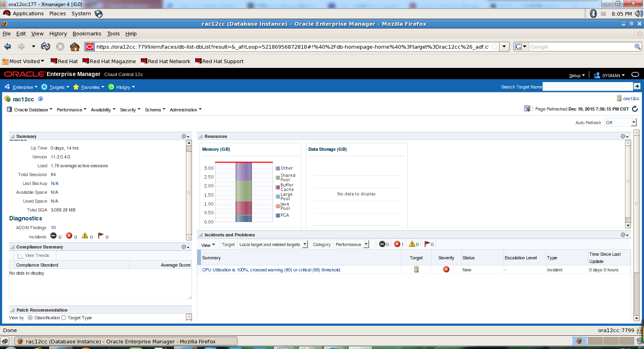Collapse the Incidents and Problems panel
644x349 pixels.
click(x=200, y=235)
